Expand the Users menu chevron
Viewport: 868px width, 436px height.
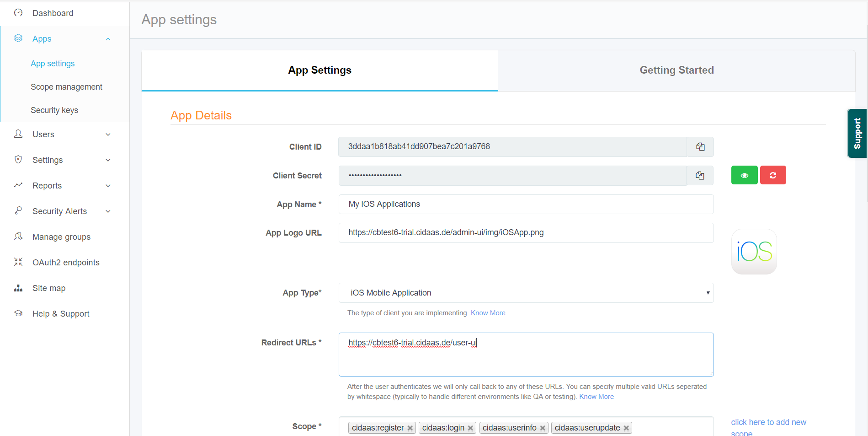pyautogui.click(x=108, y=135)
